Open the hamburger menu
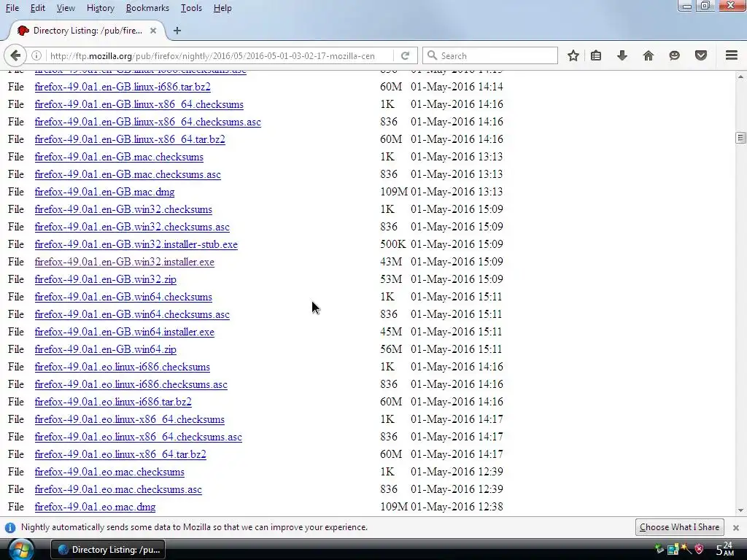 pyautogui.click(x=731, y=55)
